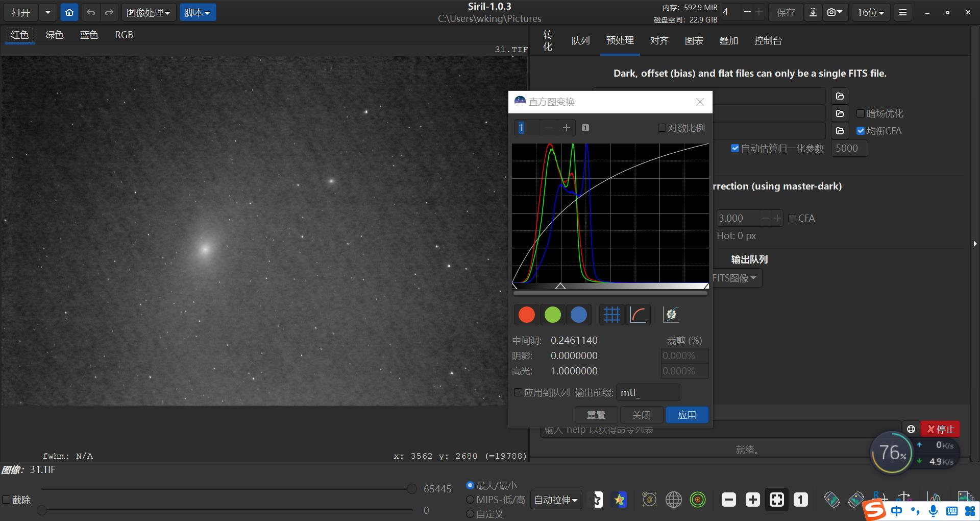Toggle the transfer curve display icon
This screenshot has height=521, width=980.
click(x=638, y=315)
